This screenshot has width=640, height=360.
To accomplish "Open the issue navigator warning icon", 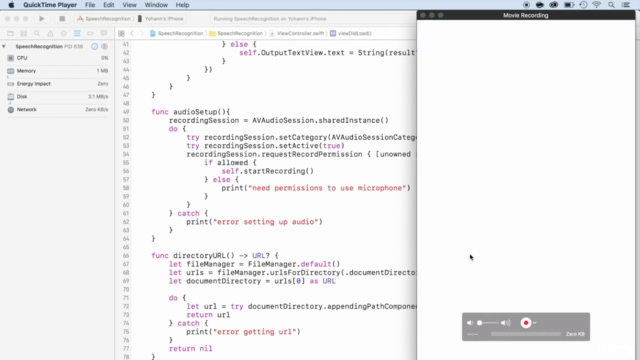I will tap(50, 33).
